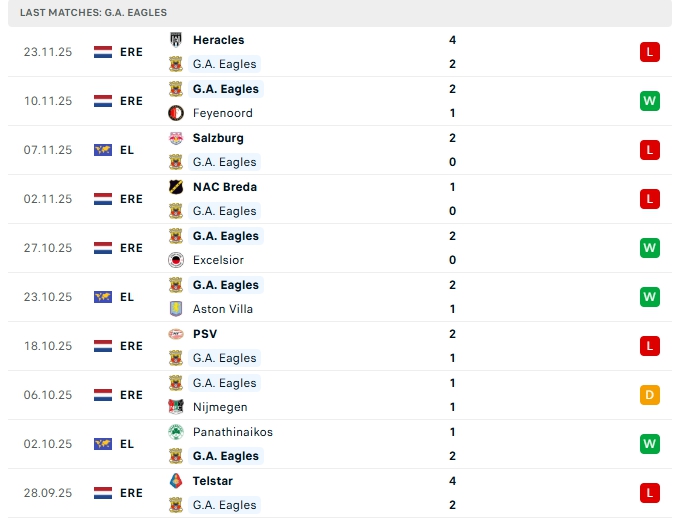Click the PSV club crest icon

pyautogui.click(x=176, y=334)
